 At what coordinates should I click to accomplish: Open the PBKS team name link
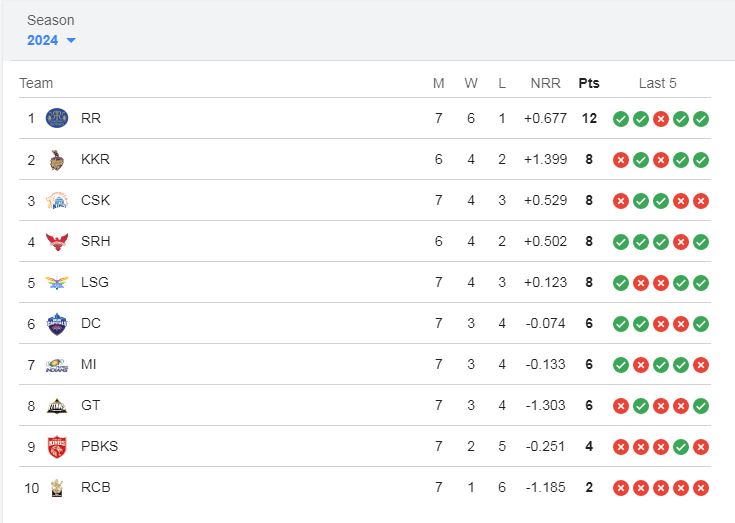pos(99,446)
